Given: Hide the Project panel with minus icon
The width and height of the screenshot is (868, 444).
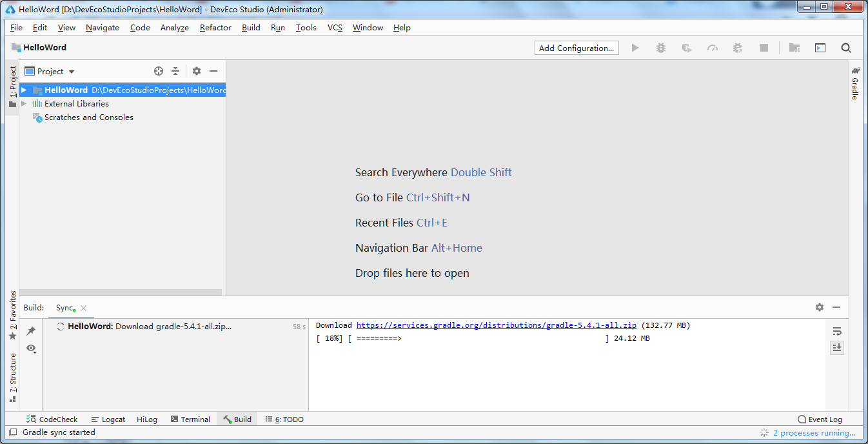Looking at the screenshot, I should coord(213,71).
